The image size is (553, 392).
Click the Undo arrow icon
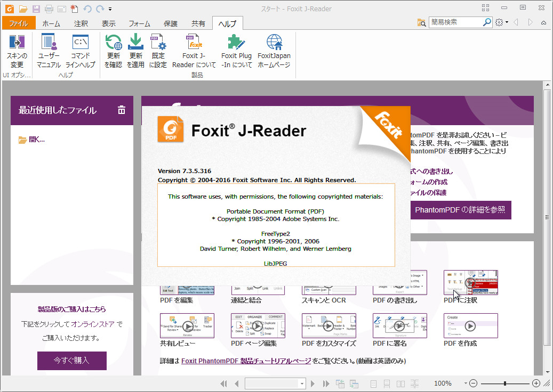(x=87, y=9)
